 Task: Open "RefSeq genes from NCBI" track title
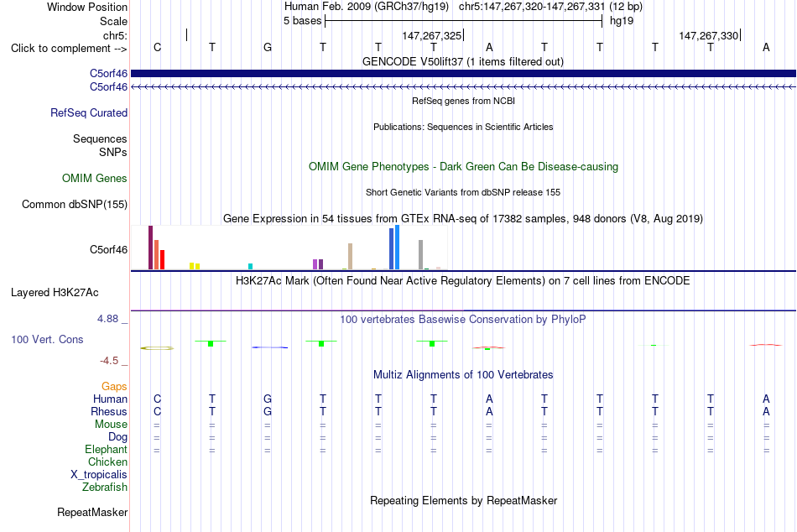click(x=463, y=101)
